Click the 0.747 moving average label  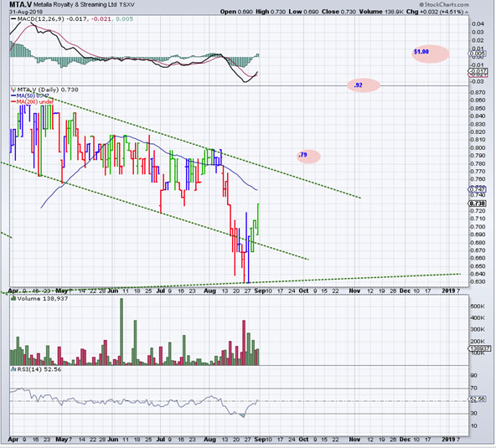click(477, 189)
